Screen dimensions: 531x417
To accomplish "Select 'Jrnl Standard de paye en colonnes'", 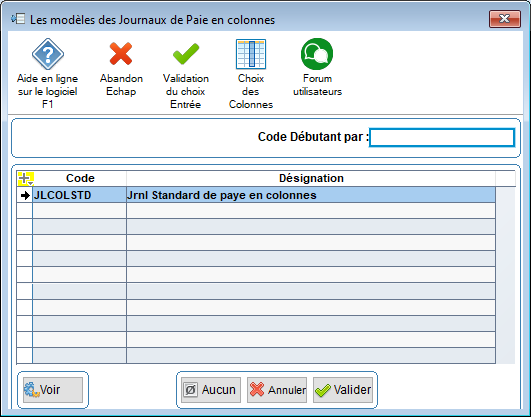I will [x=311, y=195].
